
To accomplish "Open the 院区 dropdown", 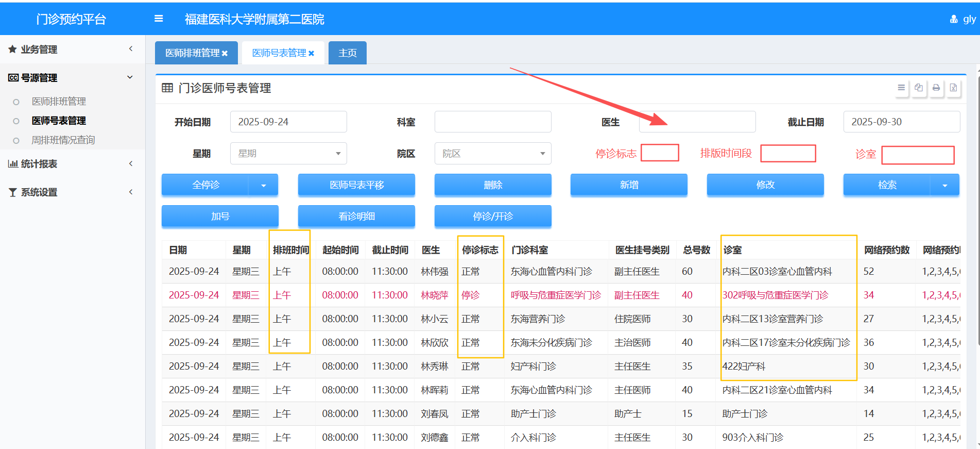I will pyautogui.click(x=493, y=153).
